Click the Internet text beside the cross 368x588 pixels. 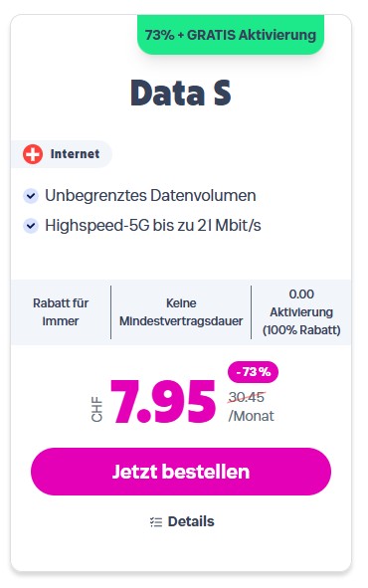(75, 154)
